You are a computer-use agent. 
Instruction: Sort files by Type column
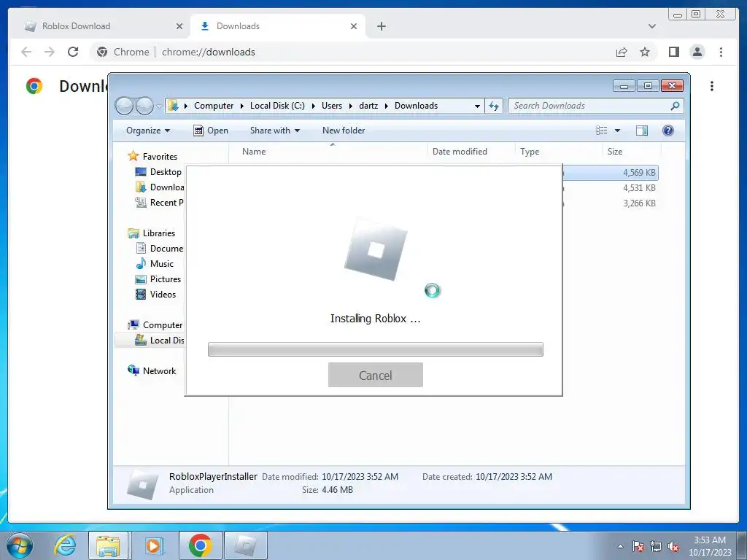tap(559, 152)
